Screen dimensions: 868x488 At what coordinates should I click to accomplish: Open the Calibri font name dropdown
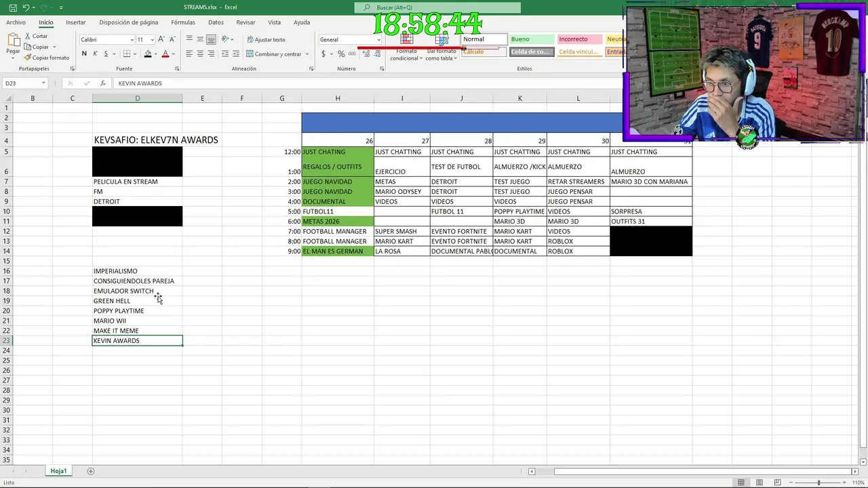pyautogui.click(x=132, y=39)
